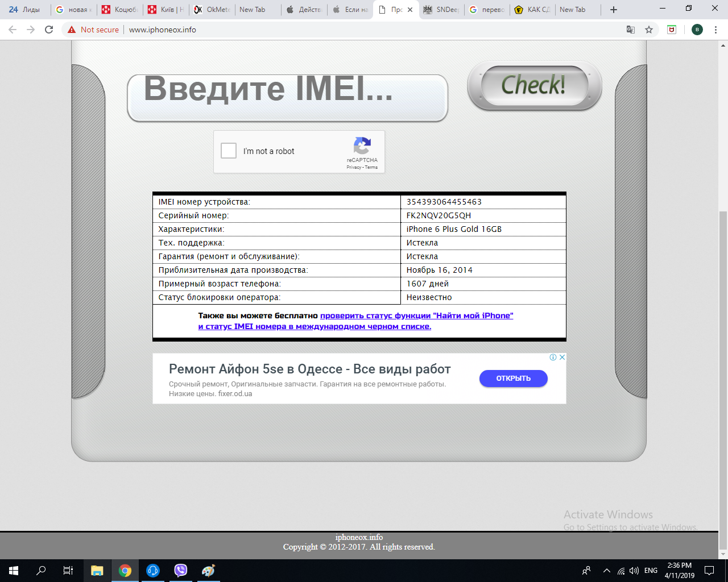Screen dimensions: 728x582
Task: Open the Paint app from the taskbar
Action: (x=209, y=571)
